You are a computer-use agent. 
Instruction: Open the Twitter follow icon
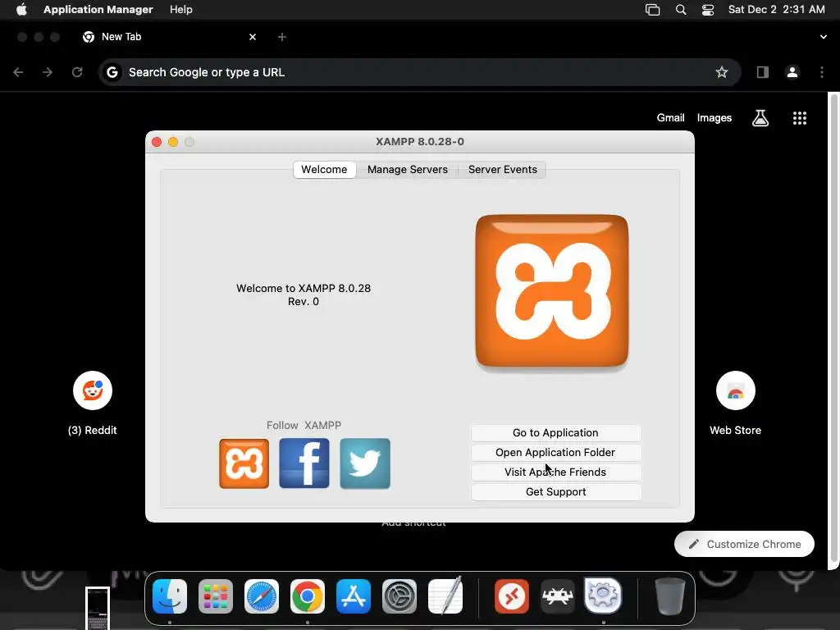click(365, 463)
